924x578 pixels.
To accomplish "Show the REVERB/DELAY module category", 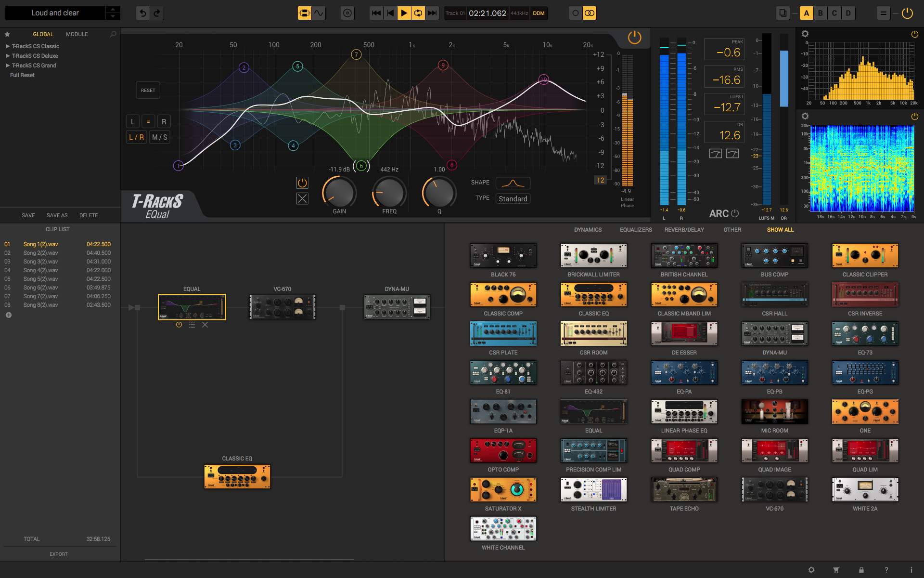I will coord(684,230).
